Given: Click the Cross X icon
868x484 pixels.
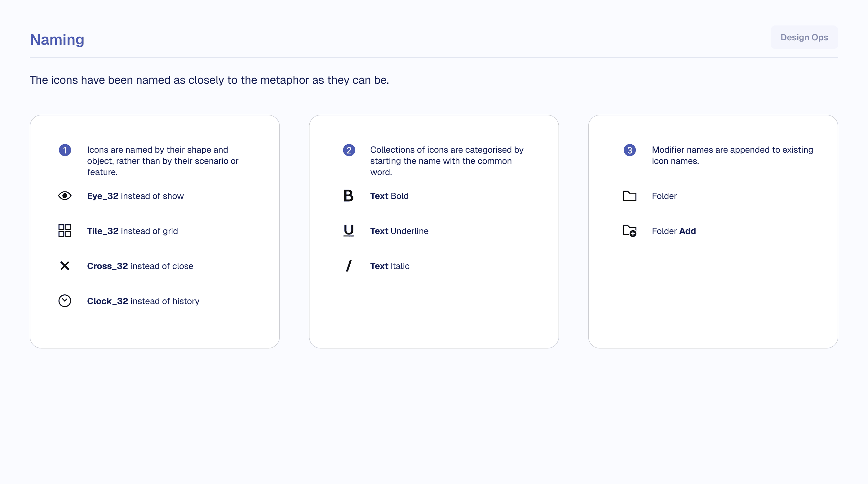Looking at the screenshot, I should coord(65,266).
